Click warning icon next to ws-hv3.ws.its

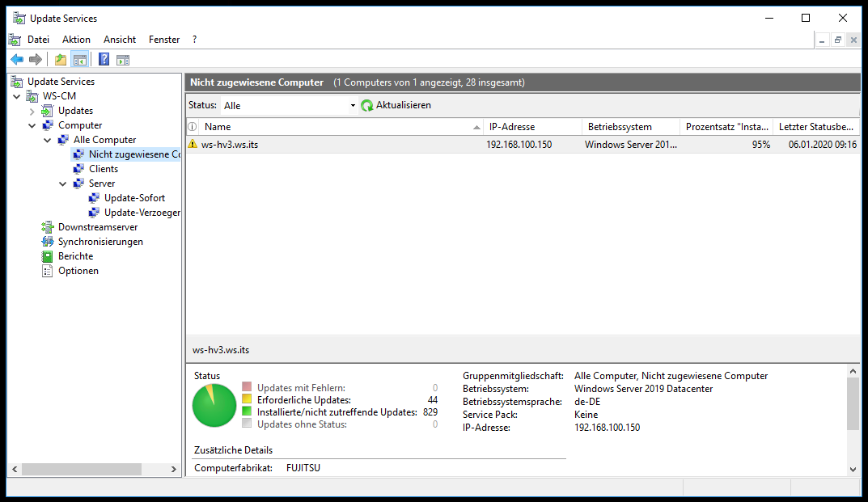(192, 144)
